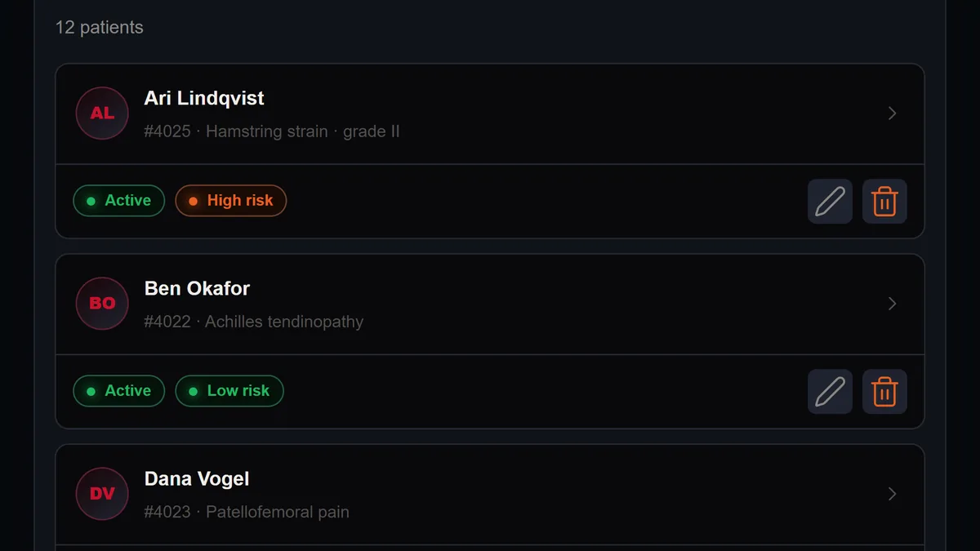Select the BO avatar circle
Viewport: 980px width, 551px height.
click(102, 304)
